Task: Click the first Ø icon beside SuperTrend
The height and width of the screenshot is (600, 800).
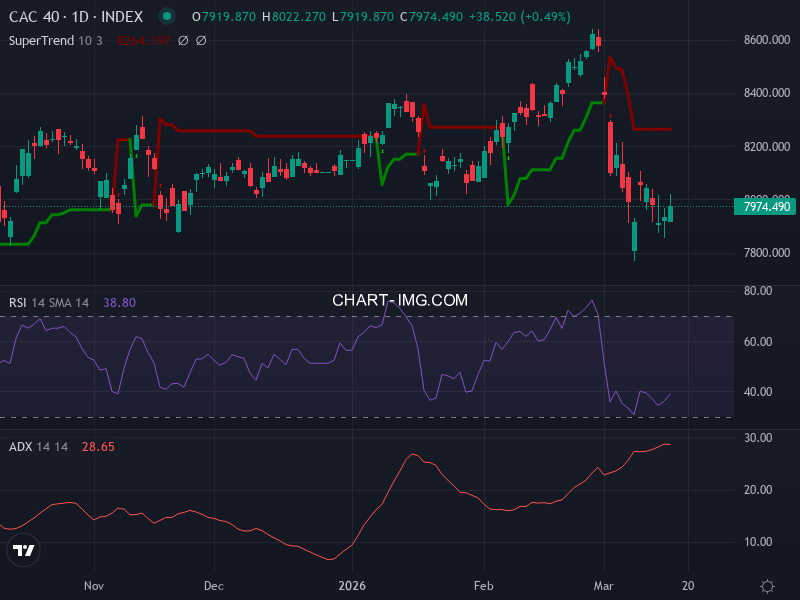Action: (182, 41)
